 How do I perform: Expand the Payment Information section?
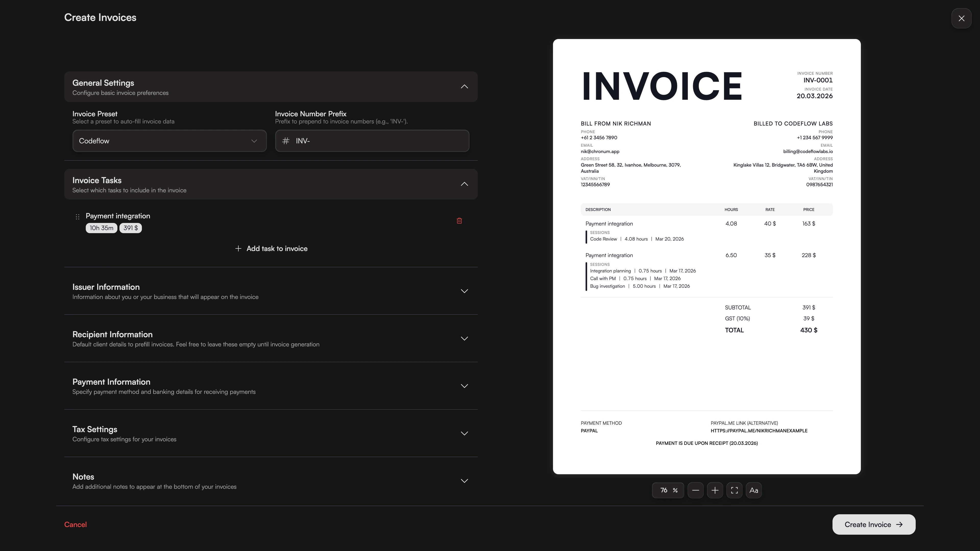click(x=464, y=386)
